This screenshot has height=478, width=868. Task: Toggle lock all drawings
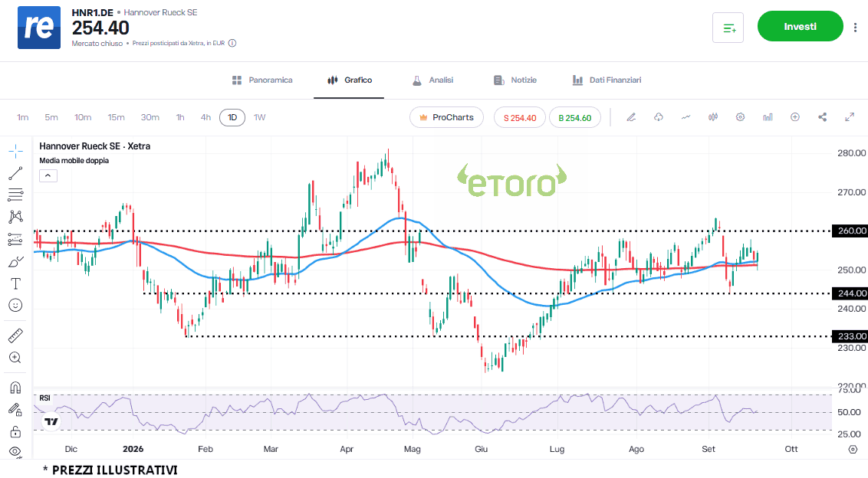pos(15,431)
